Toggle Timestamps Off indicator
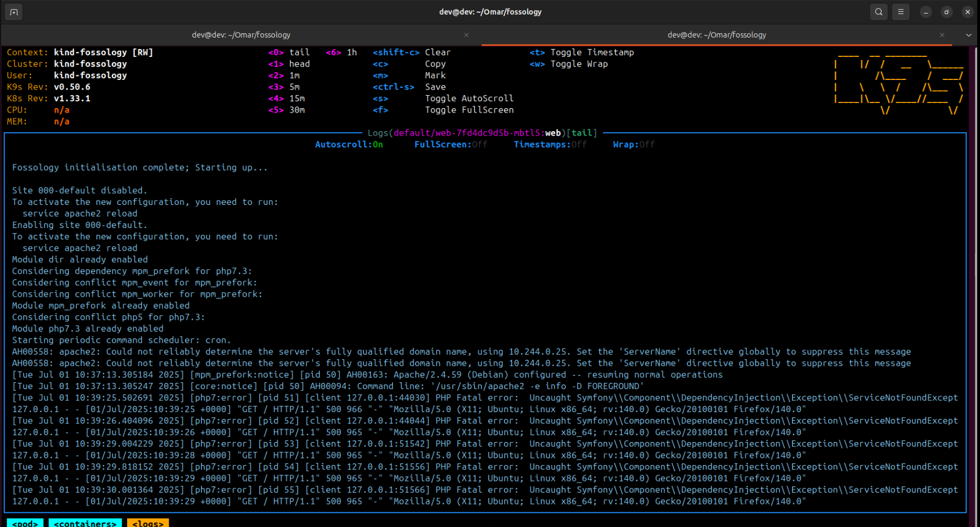The height and width of the screenshot is (527, 980). coord(550,145)
